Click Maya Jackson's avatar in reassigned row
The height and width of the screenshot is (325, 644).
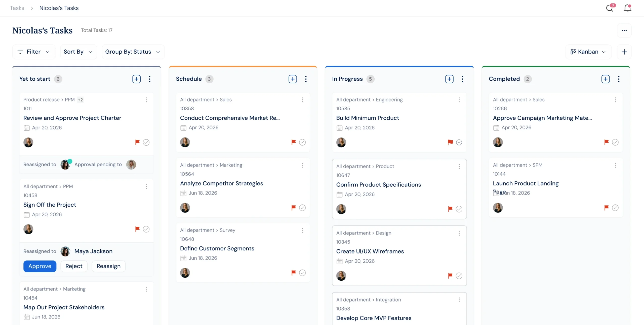[x=65, y=251]
